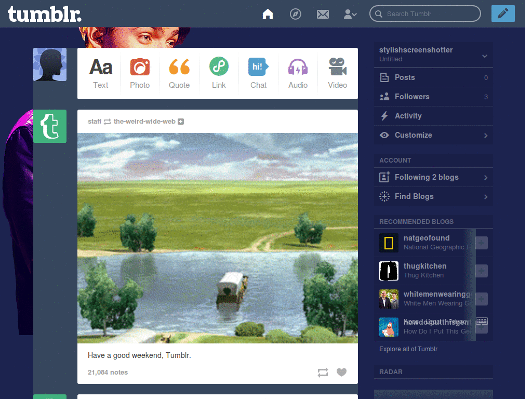Viewport: 532px width, 399px height.
Task: Open Find Blogs
Action: pyautogui.click(x=433, y=196)
